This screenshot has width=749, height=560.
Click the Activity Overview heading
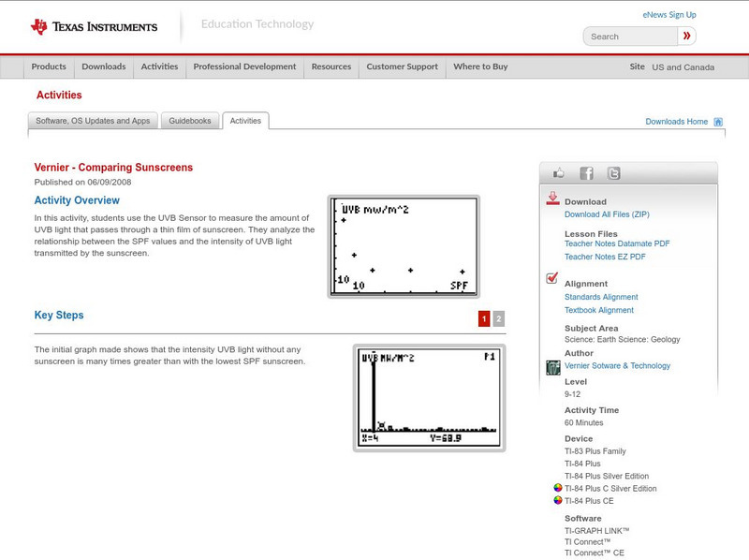[x=77, y=200]
